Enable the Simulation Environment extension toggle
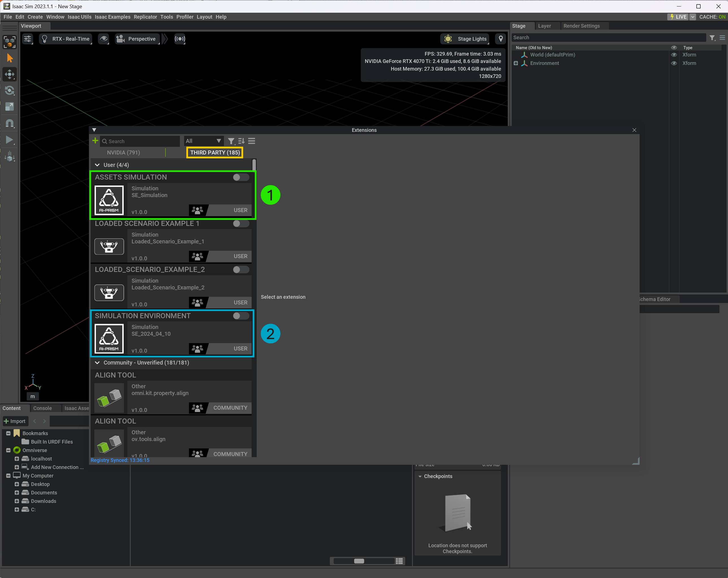The width and height of the screenshot is (728, 578). tap(241, 316)
